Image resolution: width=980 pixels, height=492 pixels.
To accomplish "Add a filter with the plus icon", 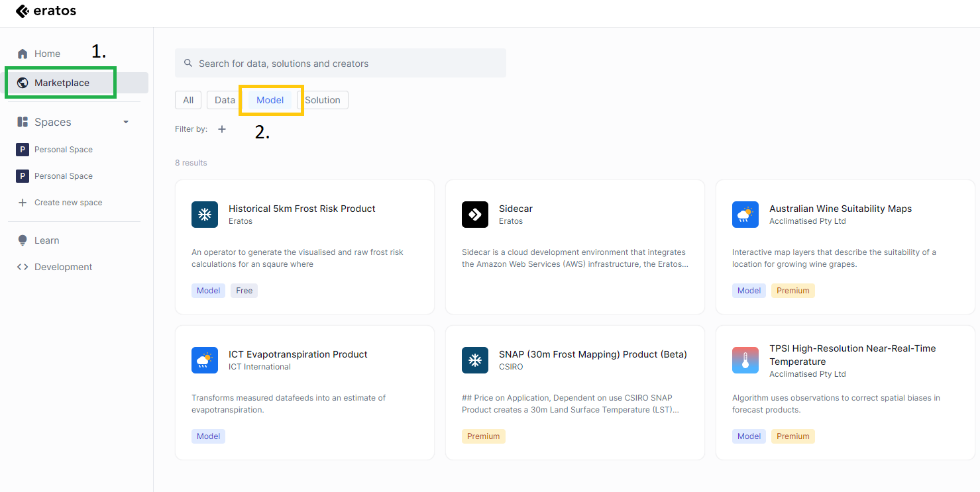I will 222,129.
